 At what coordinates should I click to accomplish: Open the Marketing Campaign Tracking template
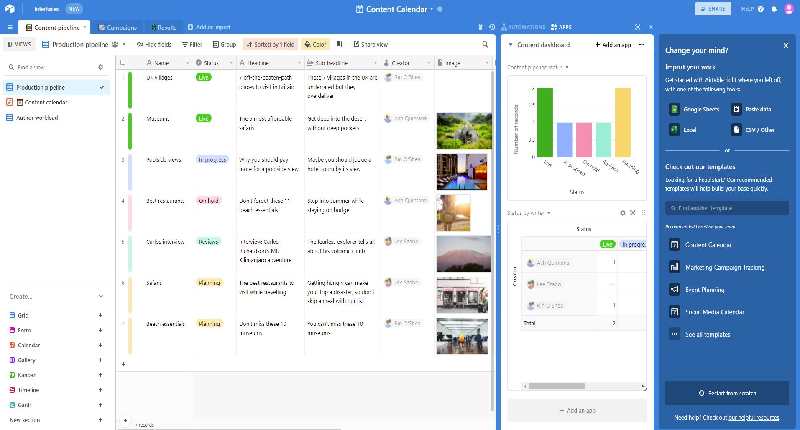pyautogui.click(x=717, y=267)
